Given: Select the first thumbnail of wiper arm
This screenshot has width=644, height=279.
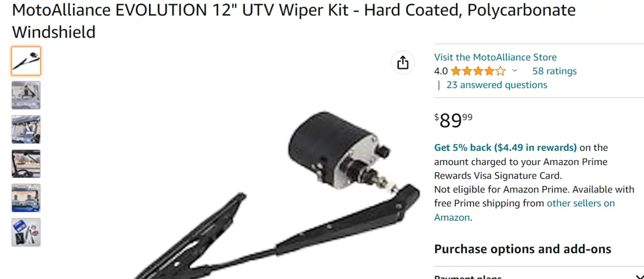Looking at the screenshot, I should 26,61.
